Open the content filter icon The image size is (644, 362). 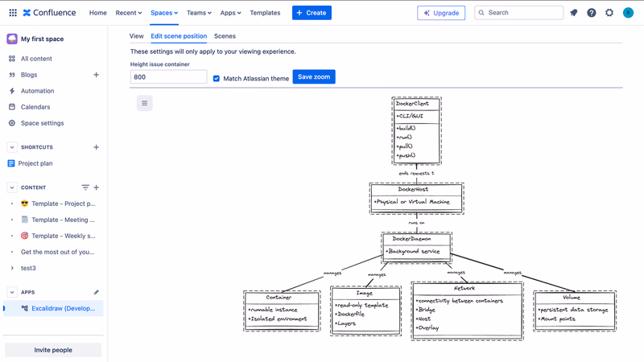pyautogui.click(x=85, y=187)
